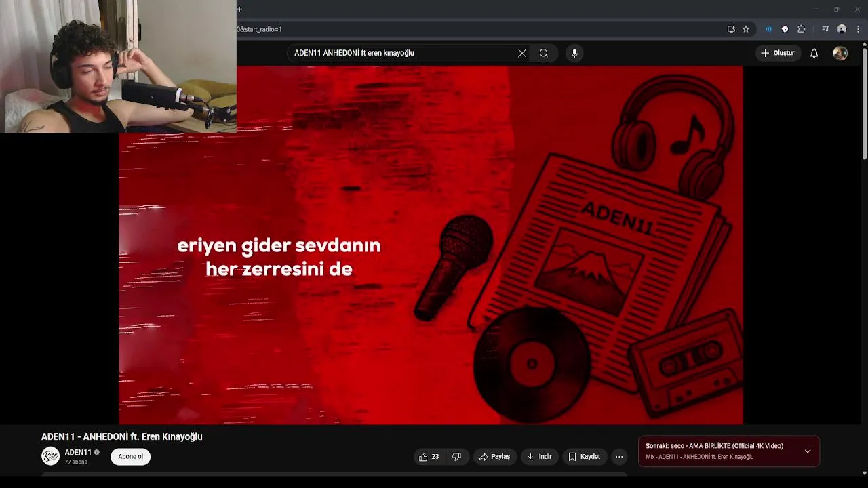
Task: Click the search magnifier button
Action: pyautogui.click(x=544, y=53)
